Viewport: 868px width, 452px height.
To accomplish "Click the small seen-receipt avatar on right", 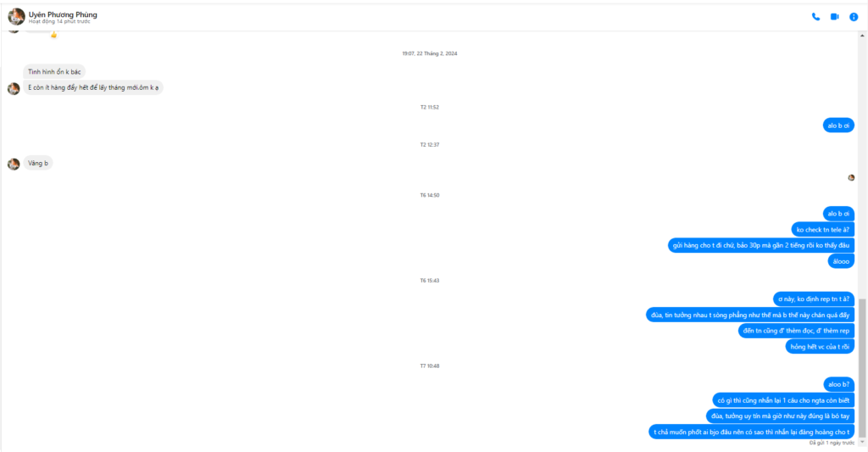I will [851, 178].
